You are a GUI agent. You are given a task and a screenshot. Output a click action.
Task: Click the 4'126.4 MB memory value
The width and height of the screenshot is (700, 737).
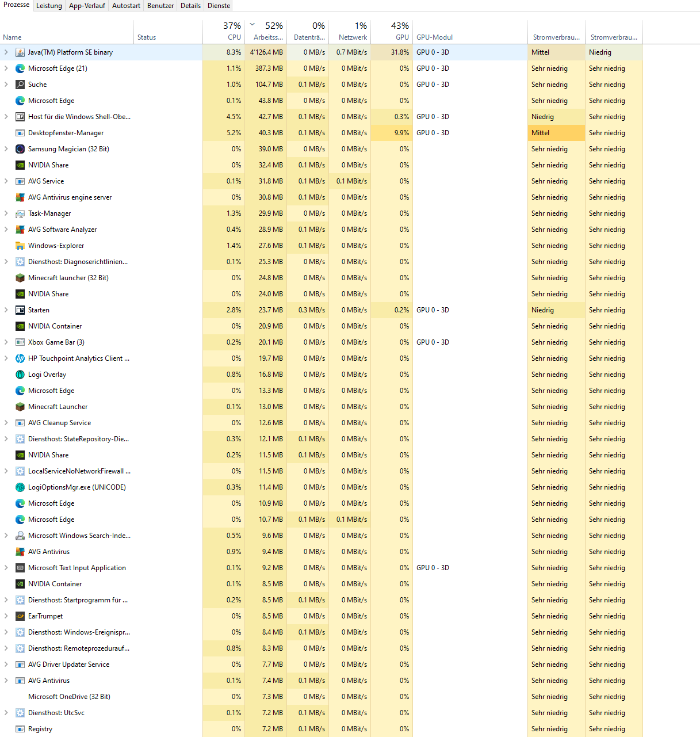click(x=266, y=52)
